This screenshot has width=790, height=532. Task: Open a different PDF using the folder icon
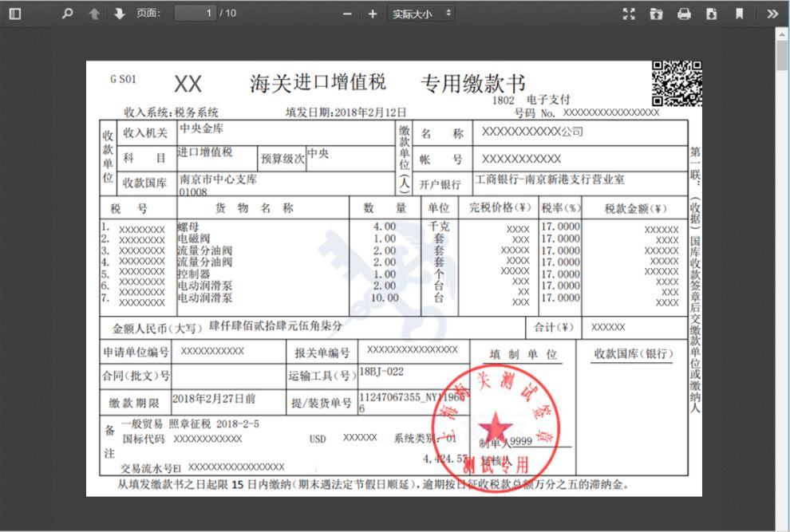coord(657,13)
